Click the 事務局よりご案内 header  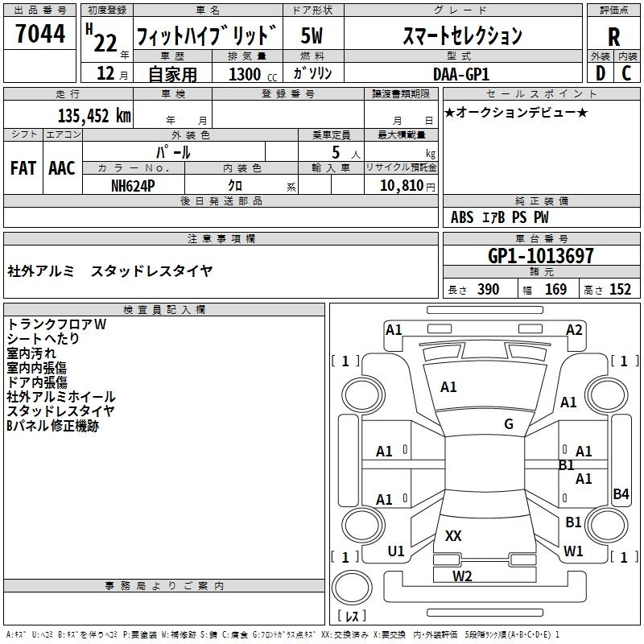pos(164,586)
